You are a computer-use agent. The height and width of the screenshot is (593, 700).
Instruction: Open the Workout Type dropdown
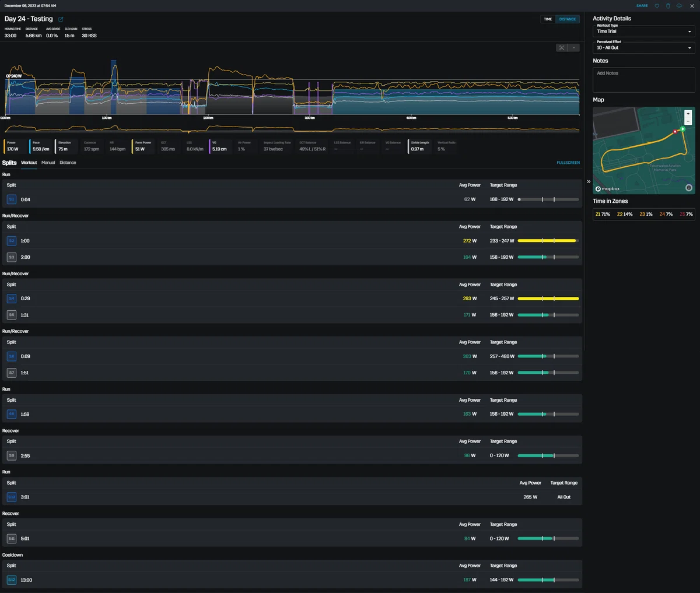[643, 31]
